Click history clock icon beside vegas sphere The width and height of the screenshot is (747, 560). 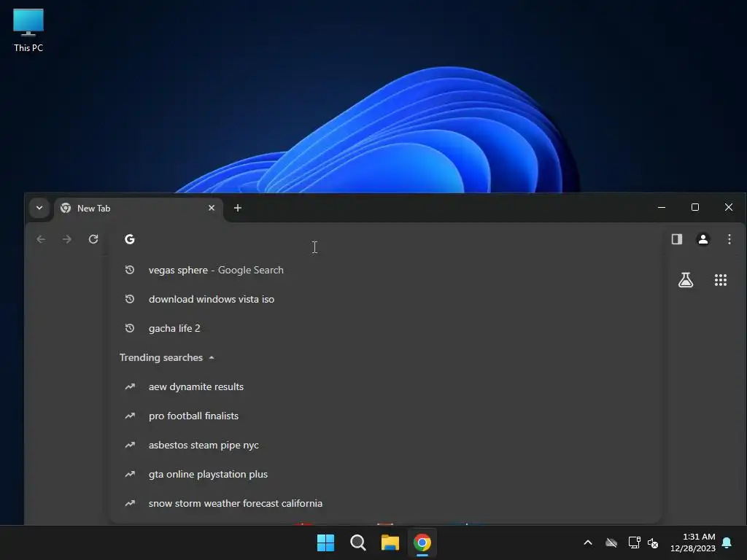(130, 270)
